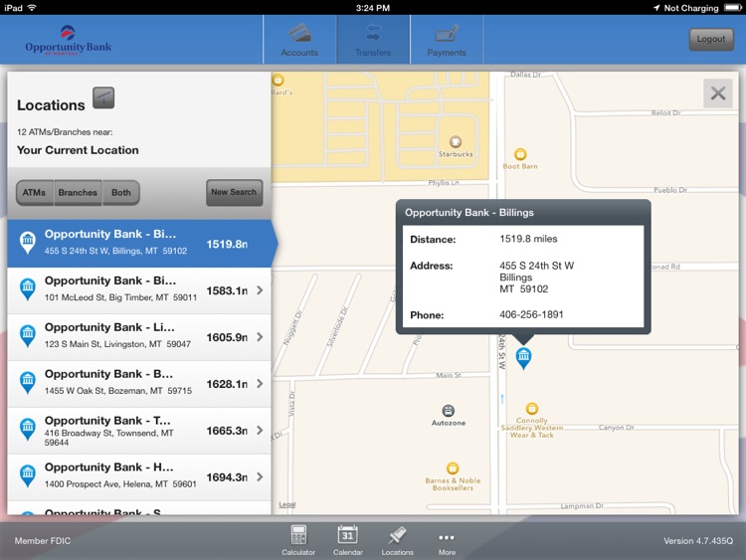Open the Payments tab
Image resolution: width=746 pixels, height=560 pixels.
point(447,40)
